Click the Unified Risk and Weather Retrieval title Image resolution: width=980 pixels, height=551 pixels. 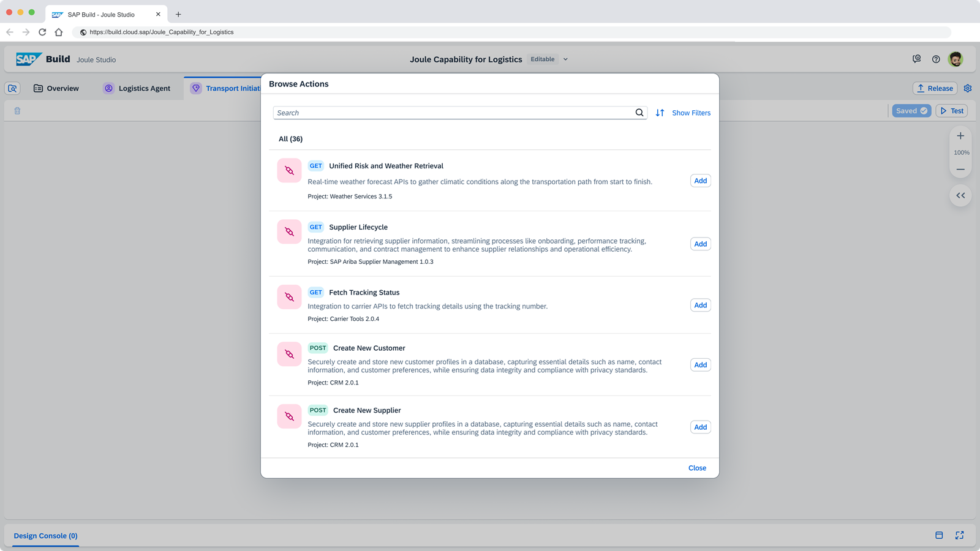pyautogui.click(x=386, y=166)
